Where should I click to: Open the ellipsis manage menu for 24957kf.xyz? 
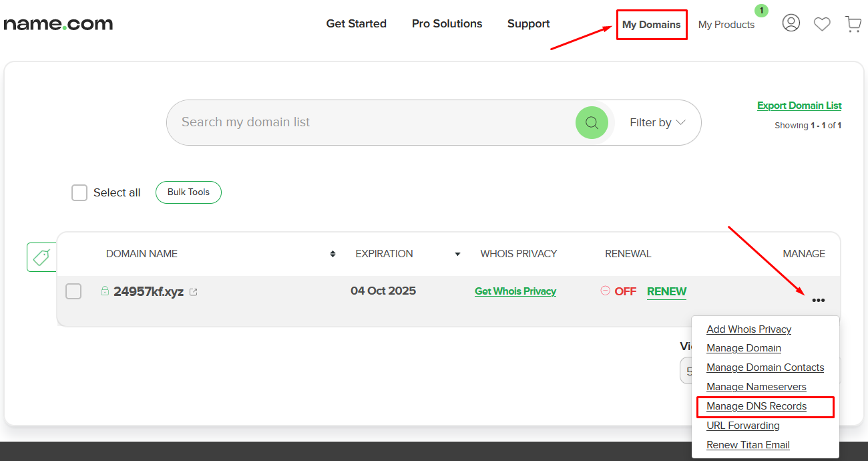(819, 300)
